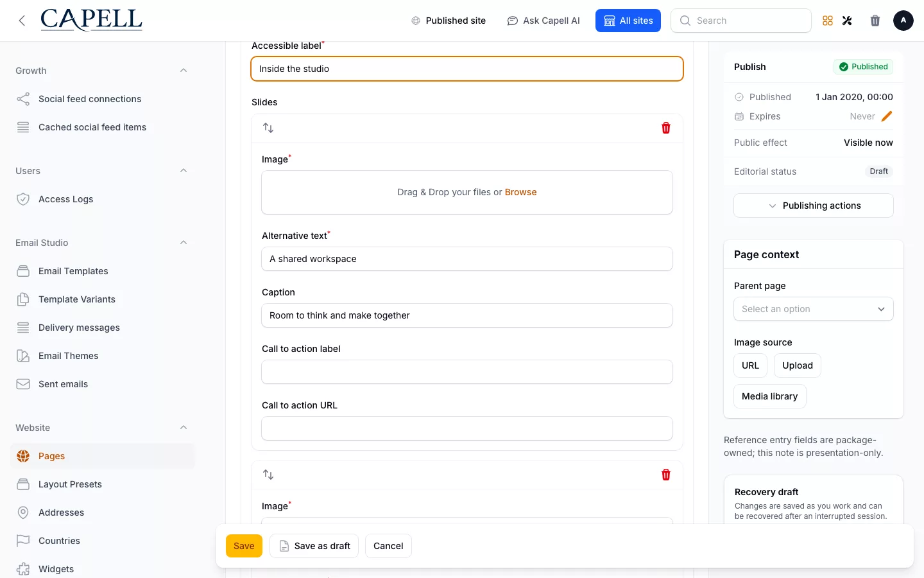
Task: Open the All sites button
Action: point(628,21)
